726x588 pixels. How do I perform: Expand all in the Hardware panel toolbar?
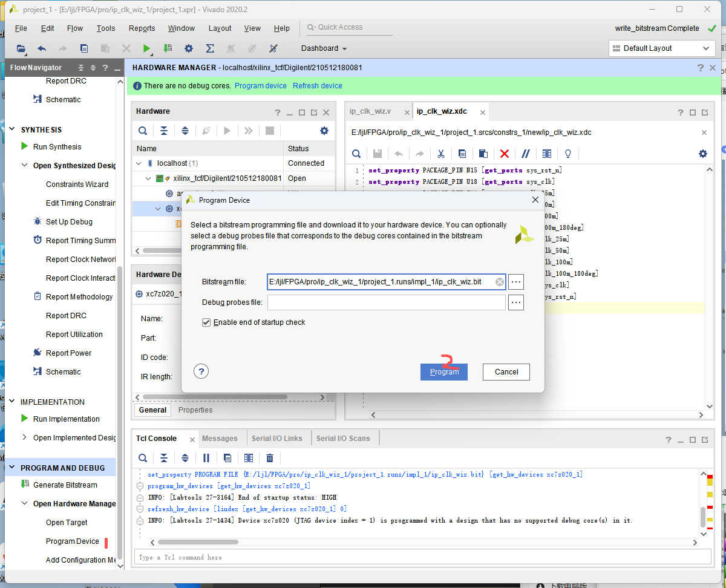(x=185, y=131)
